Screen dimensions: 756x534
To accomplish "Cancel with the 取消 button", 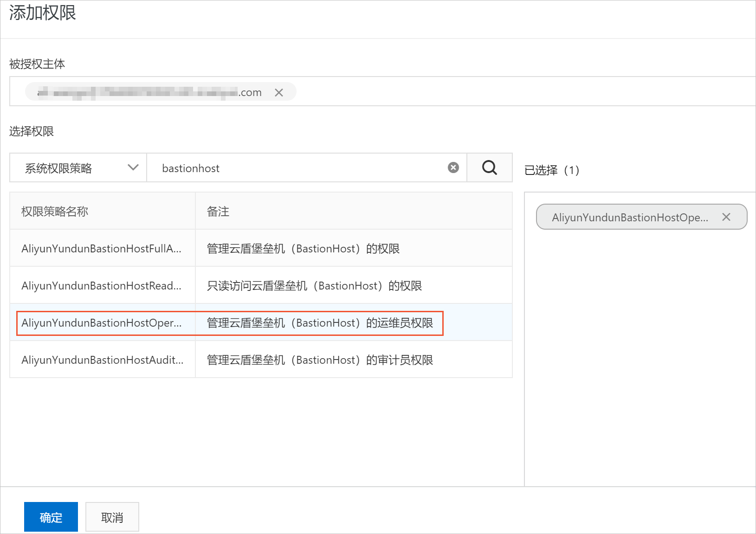I will 112,517.
